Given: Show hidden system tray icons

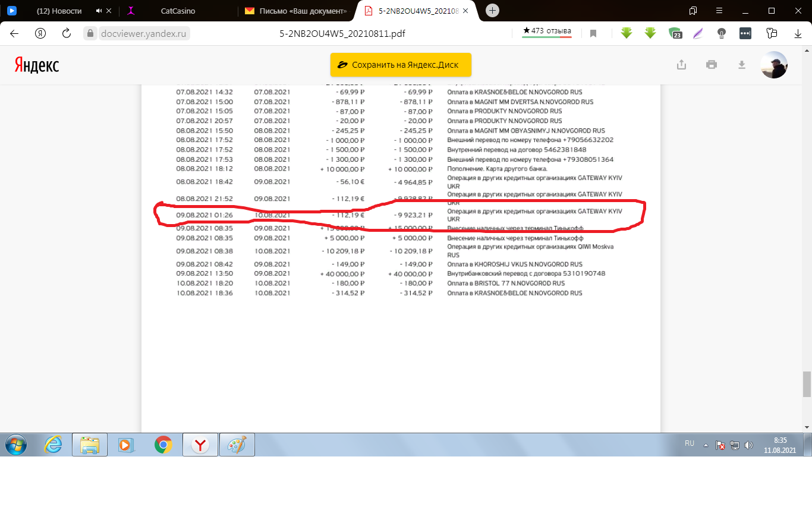Looking at the screenshot, I should pyautogui.click(x=706, y=445).
